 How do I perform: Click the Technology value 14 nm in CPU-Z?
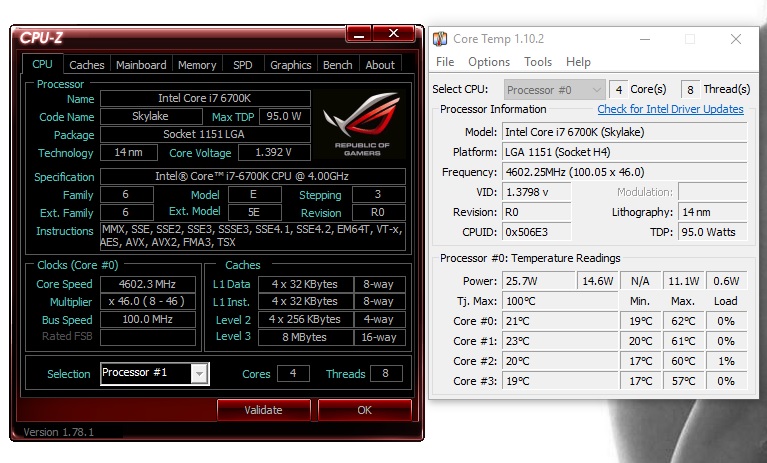(x=129, y=153)
